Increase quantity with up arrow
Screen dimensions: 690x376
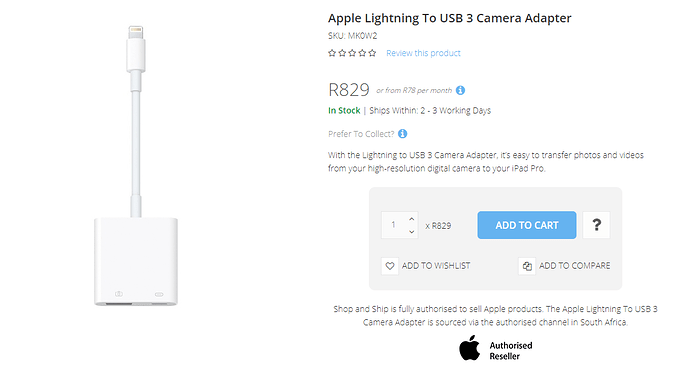pos(411,219)
